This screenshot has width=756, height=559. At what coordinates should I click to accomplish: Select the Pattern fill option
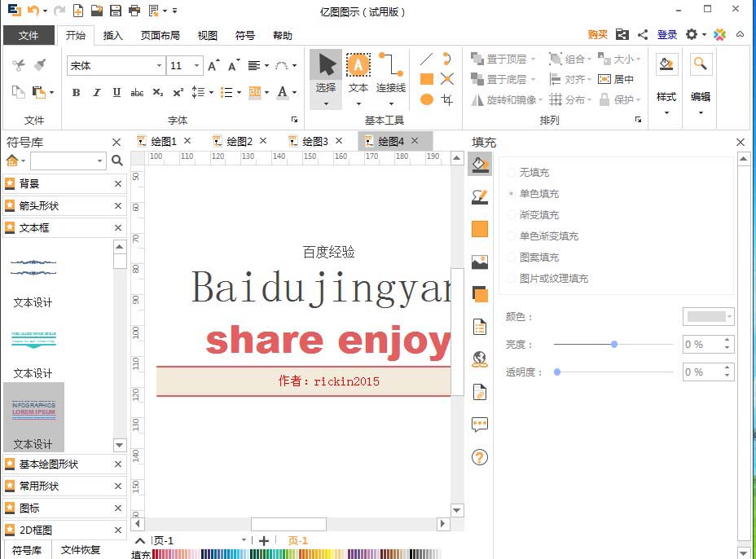(534, 257)
